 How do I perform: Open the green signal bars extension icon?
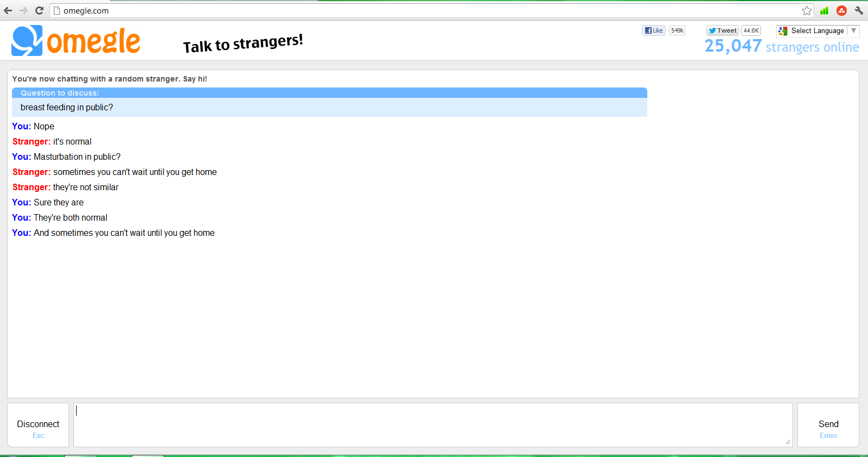pos(825,10)
